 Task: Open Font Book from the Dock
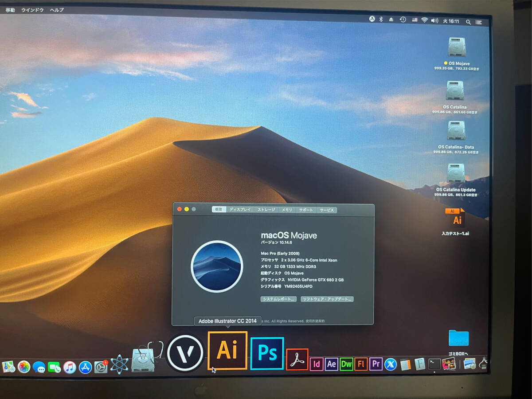click(420, 364)
